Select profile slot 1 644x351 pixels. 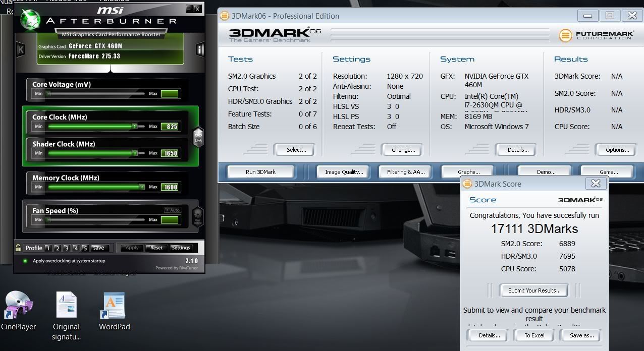click(48, 248)
